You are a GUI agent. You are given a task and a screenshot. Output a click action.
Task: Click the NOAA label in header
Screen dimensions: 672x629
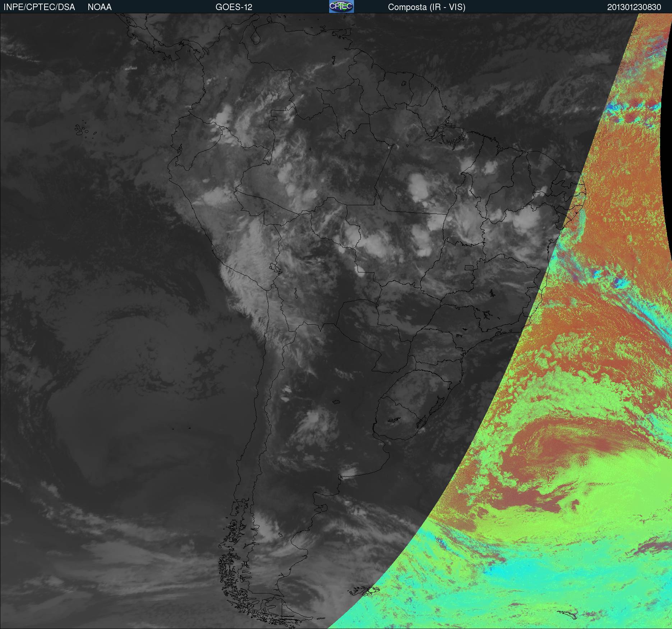100,7
